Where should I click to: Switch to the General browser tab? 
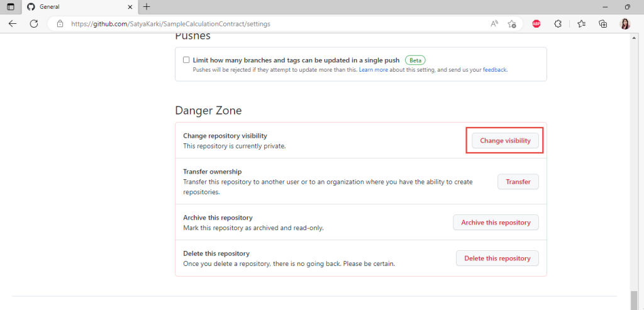[x=75, y=7]
